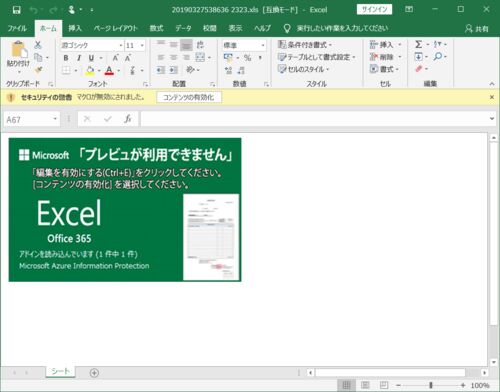The height and width of the screenshot is (392, 500).
Task: Click the Name Box showing A67
Action: tap(32, 119)
